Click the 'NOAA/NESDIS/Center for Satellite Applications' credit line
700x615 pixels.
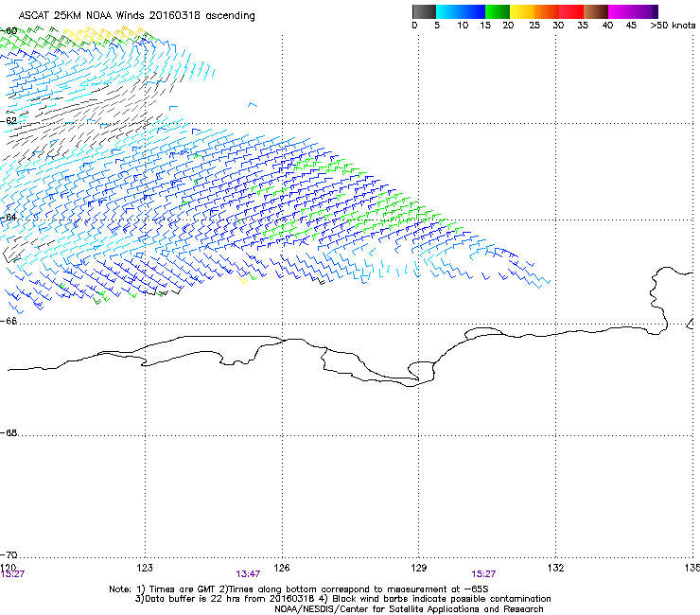409,609
